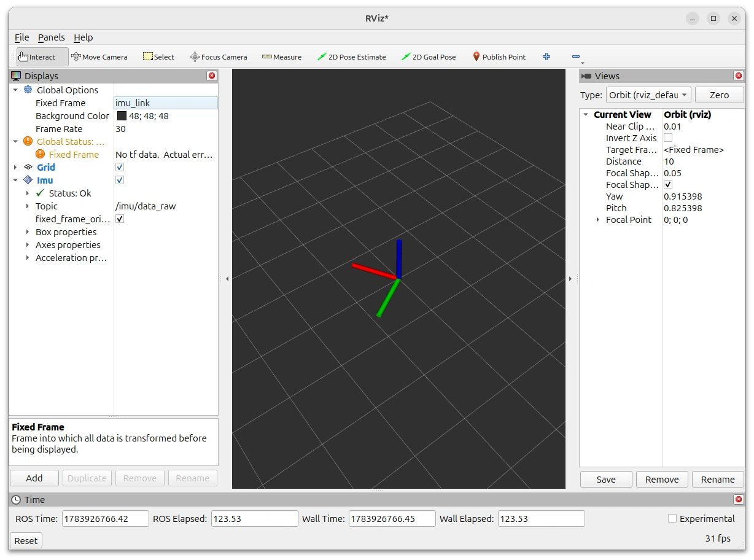This screenshot has height=560, width=754.
Task: Click the Global Options gear icon
Action: click(x=28, y=90)
